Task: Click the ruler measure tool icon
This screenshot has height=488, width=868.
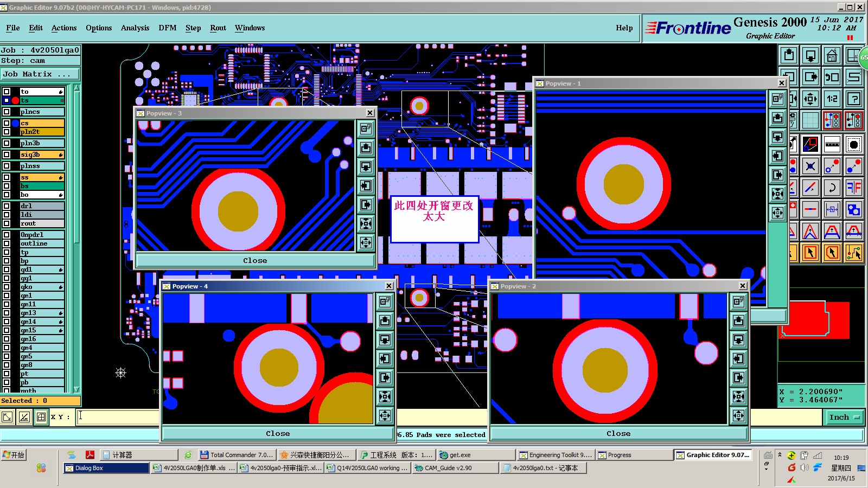Action: 832,144
